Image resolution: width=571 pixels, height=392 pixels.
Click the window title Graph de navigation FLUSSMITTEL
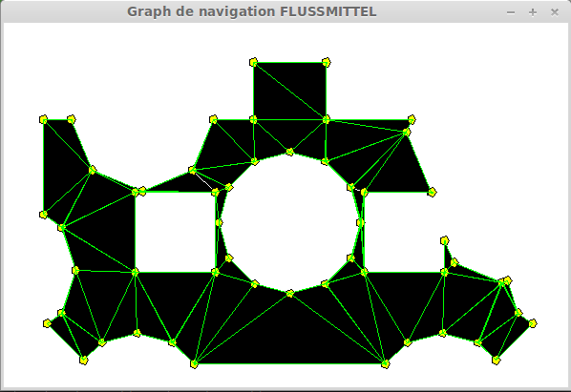[x=252, y=11]
